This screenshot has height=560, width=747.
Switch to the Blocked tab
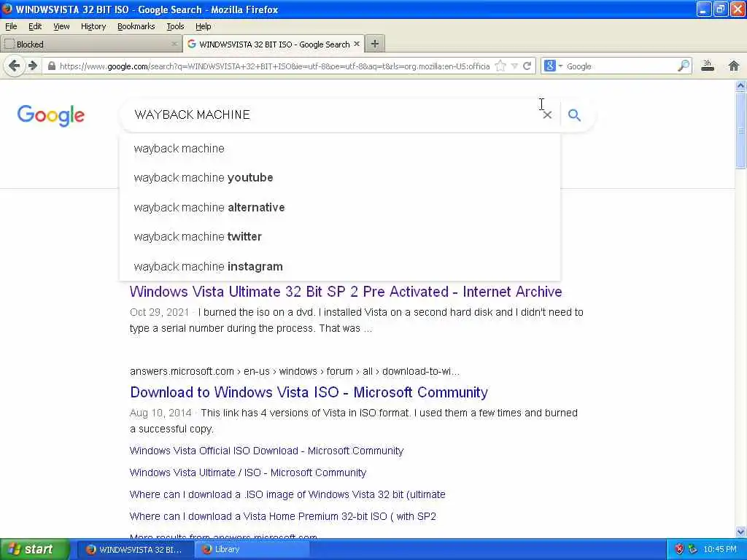(x=90, y=44)
